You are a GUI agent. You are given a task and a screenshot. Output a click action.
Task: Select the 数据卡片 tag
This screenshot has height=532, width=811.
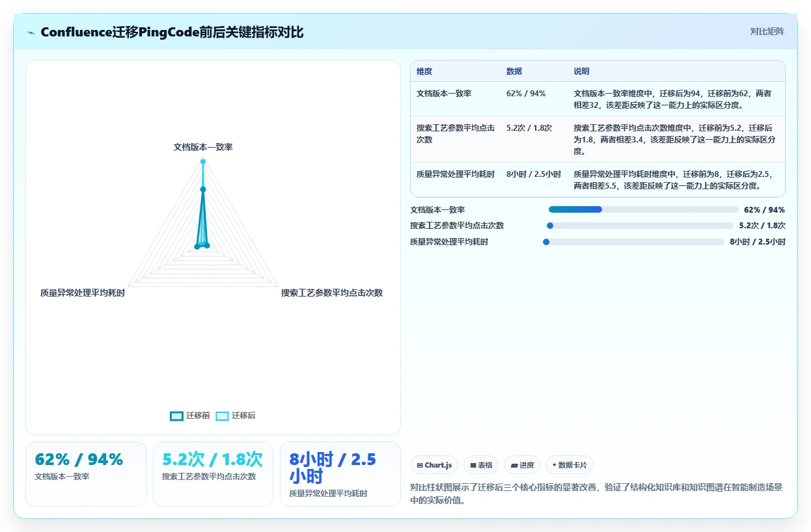click(570, 465)
